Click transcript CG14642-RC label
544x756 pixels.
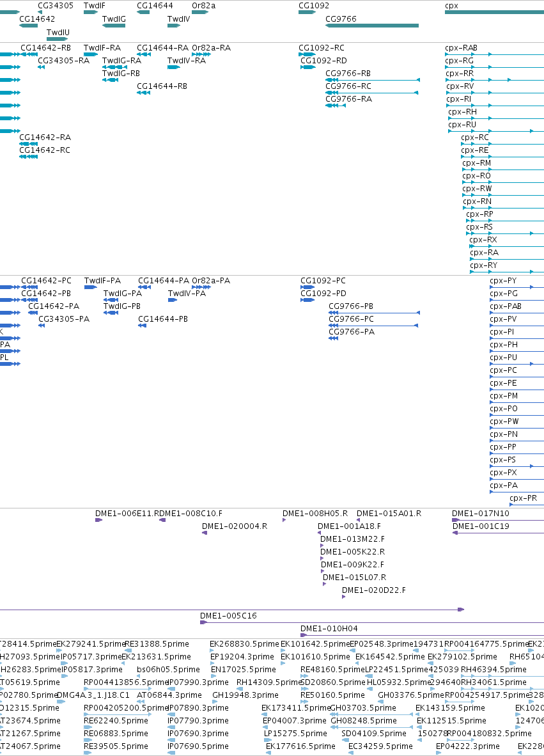point(44,150)
